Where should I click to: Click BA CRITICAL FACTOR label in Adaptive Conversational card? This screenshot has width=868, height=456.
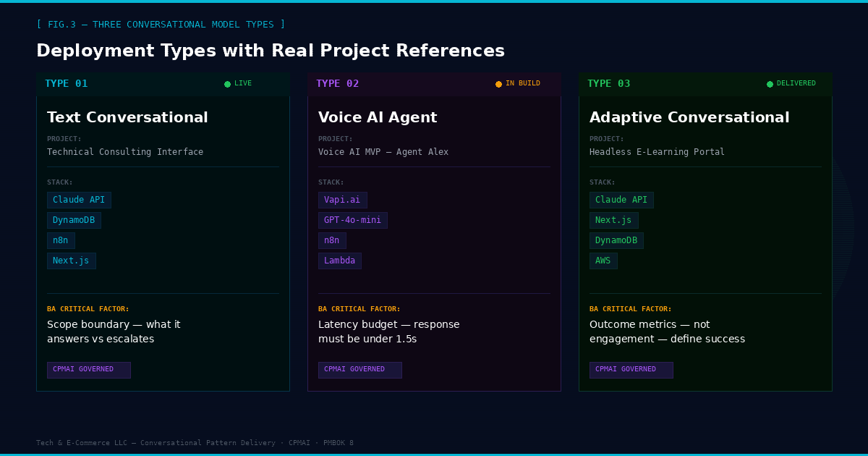click(631, 309)
